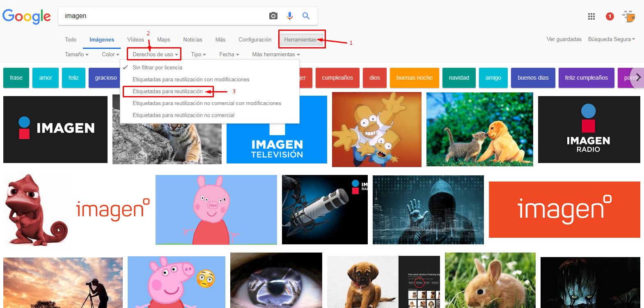Expand the Más tab menu
Image resolution: width=644 pixels, height=308 pixels.
tap(220, 40)
